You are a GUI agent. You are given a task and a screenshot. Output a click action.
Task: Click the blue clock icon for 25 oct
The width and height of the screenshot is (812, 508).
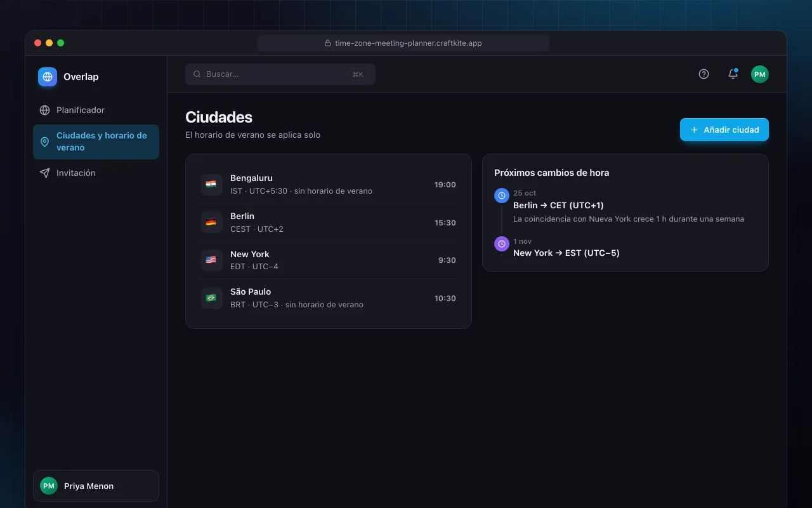(502, 196)
